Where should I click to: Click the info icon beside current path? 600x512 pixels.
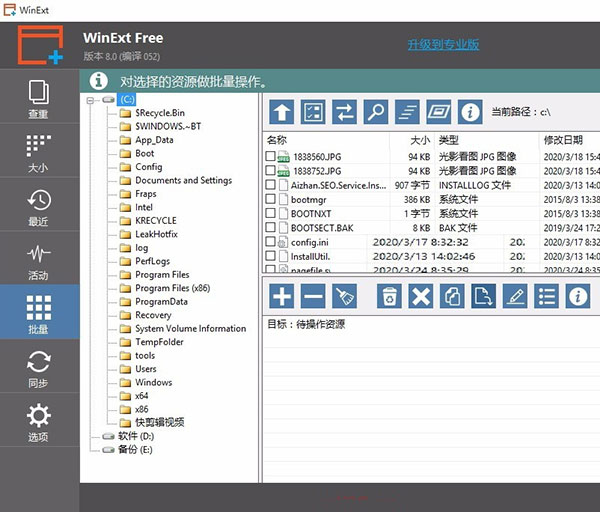[x=470, y=112]
